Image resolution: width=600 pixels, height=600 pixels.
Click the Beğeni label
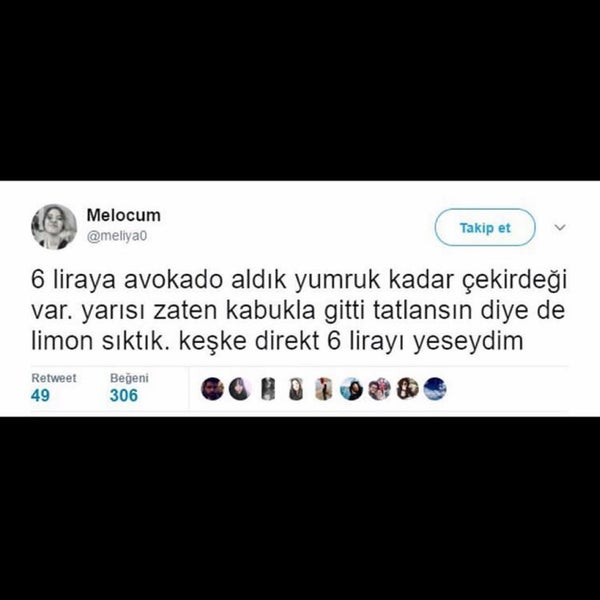coord(129,378)
